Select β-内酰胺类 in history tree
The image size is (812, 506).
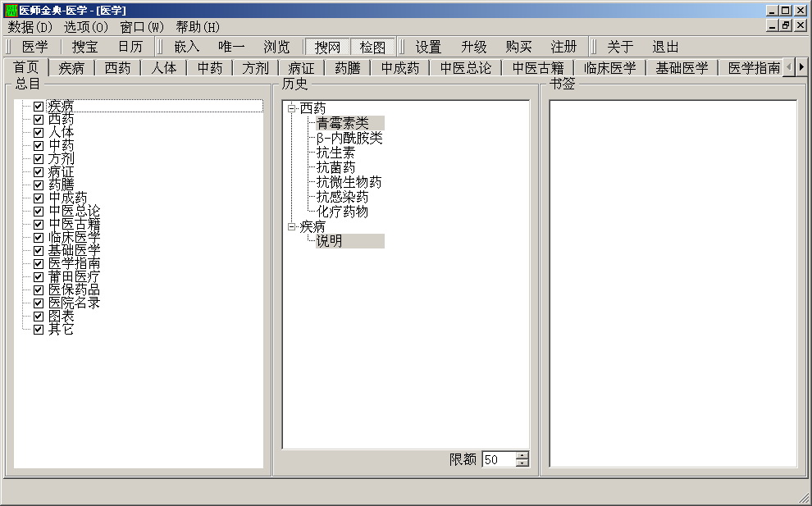[x=349, y=139]
